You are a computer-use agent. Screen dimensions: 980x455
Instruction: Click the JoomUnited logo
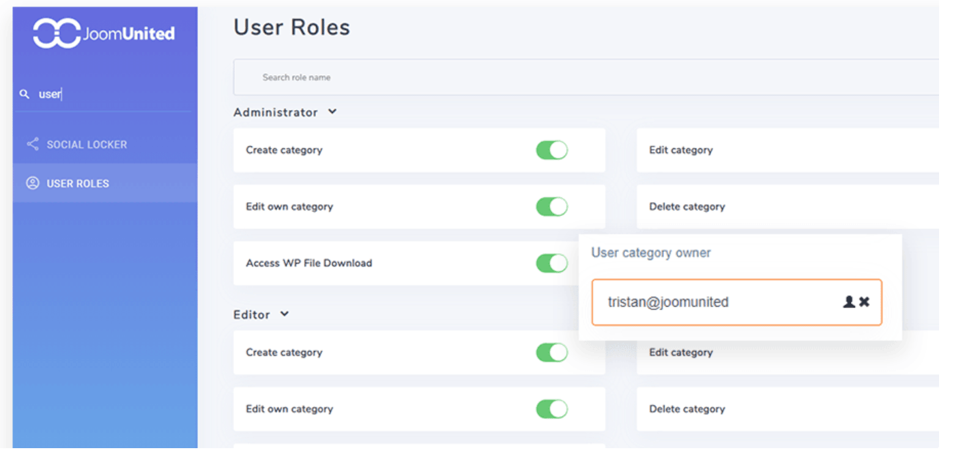point(104,33)
